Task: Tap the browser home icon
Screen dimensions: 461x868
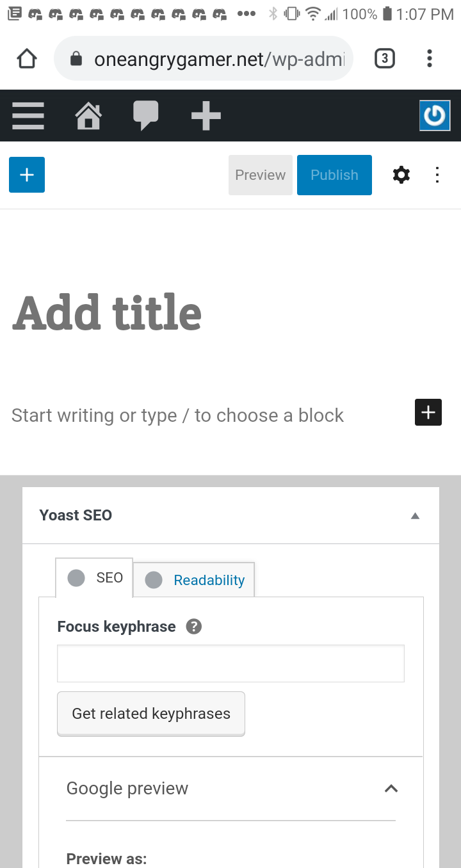Action: tap(27, 59)
